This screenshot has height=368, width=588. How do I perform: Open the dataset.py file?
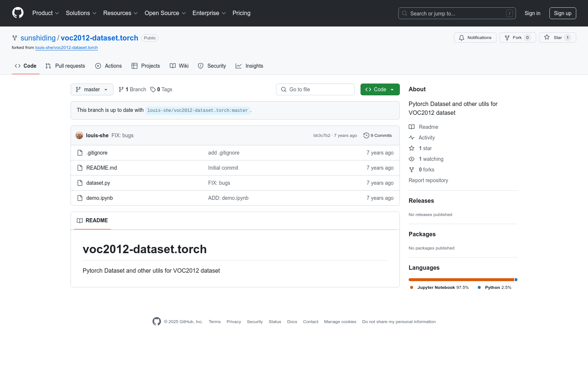pos(98,183)
